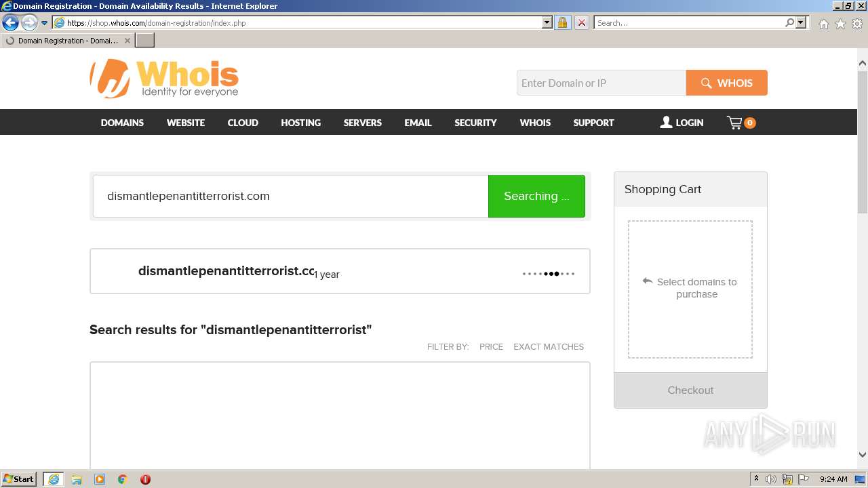Open the media player taskbar icon
Screen dimensions: 868x488
point(100,479)
